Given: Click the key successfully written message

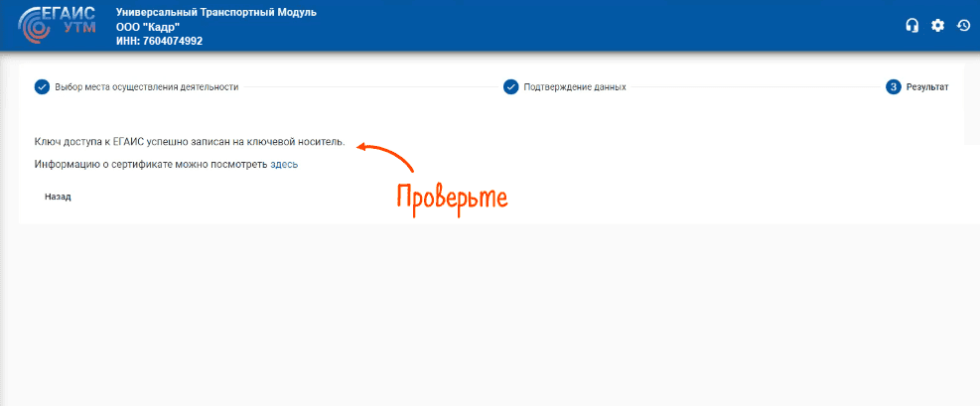Looking at the screenshot, I should (x=190, y=142).
